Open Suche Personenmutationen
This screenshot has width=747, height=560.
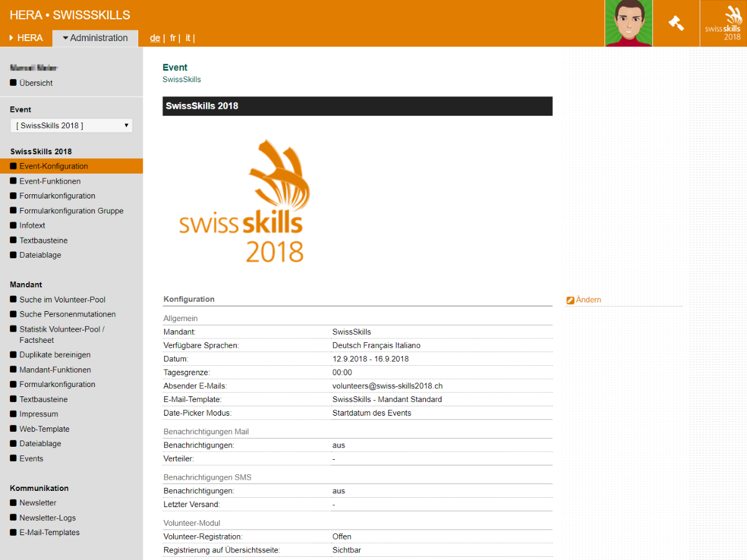pos(67,315)
